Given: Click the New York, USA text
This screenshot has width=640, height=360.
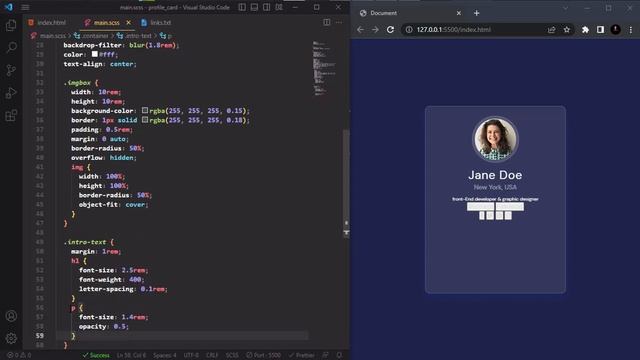Looking at the screenshot, I should tap(495, 187).
